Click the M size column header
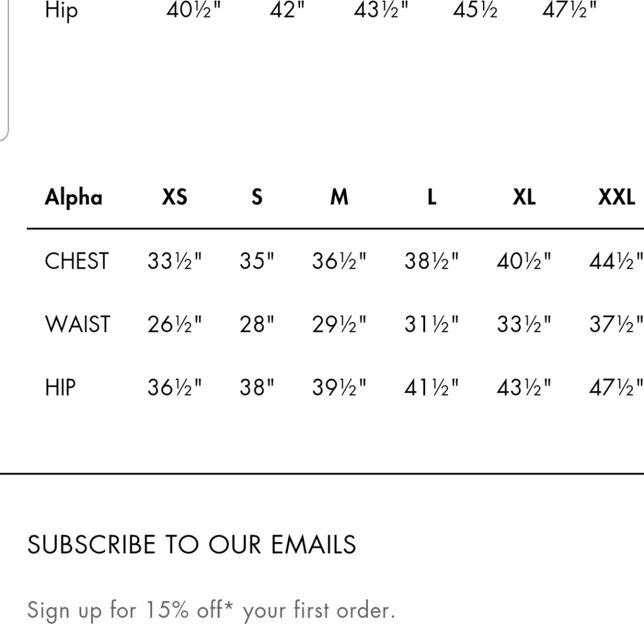Image resolution: width=644 pixels, height=644 pixels. click(339, 196)
